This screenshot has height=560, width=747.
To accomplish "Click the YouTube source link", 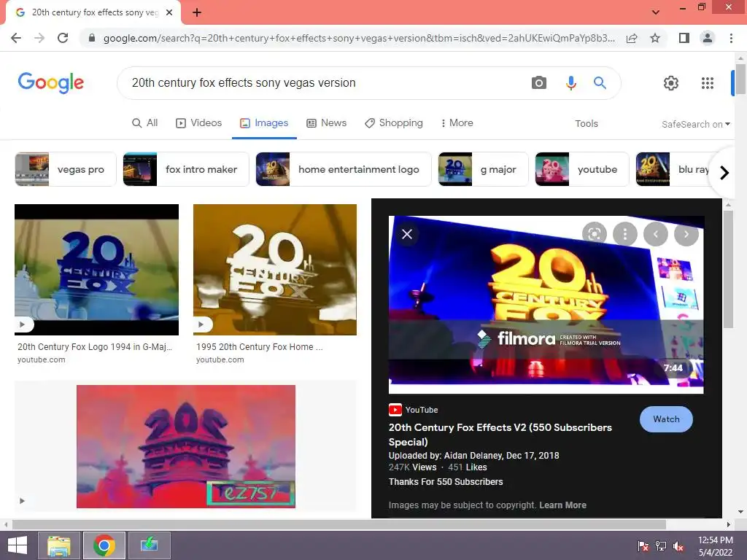I will pos(414,410).
